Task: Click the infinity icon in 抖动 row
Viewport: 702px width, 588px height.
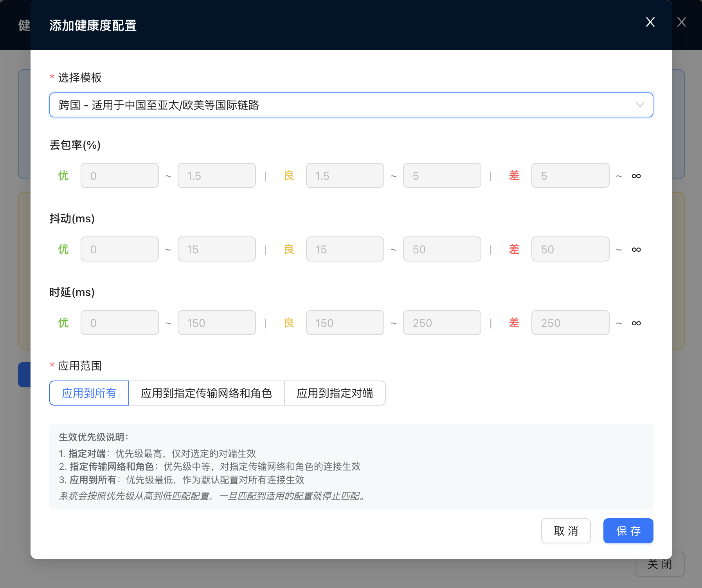Action: [636, 249]
